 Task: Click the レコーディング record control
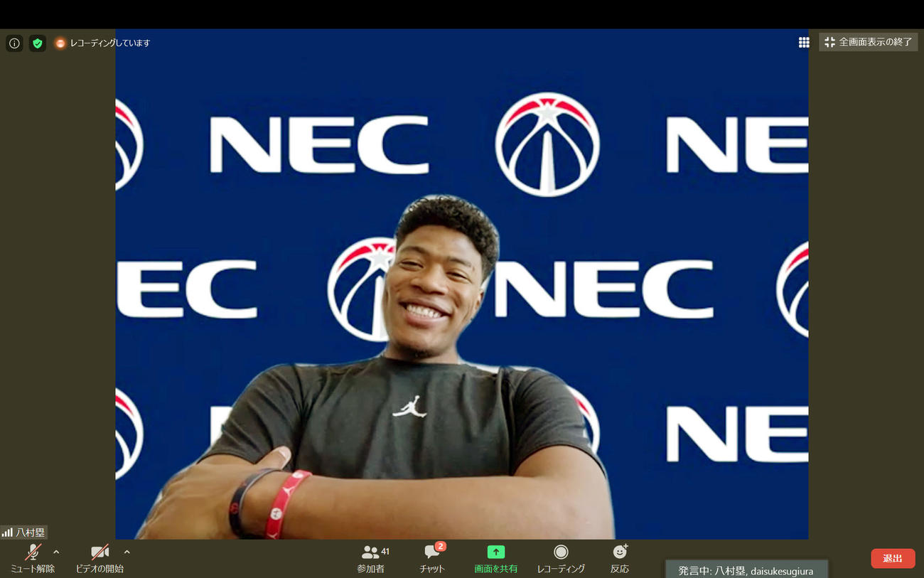561,559
